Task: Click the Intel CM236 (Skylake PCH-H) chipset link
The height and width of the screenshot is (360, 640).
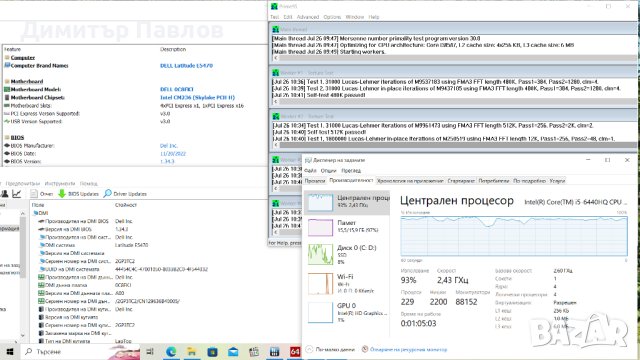Action: [x=197, y=98]
